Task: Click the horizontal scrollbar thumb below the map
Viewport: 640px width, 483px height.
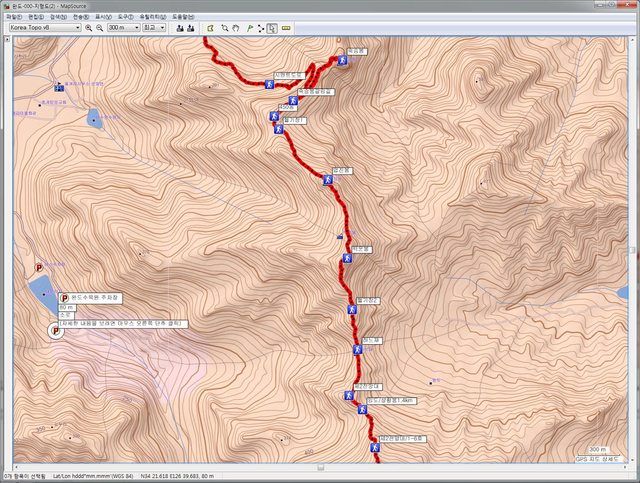Action: click(x=321, y=467)
